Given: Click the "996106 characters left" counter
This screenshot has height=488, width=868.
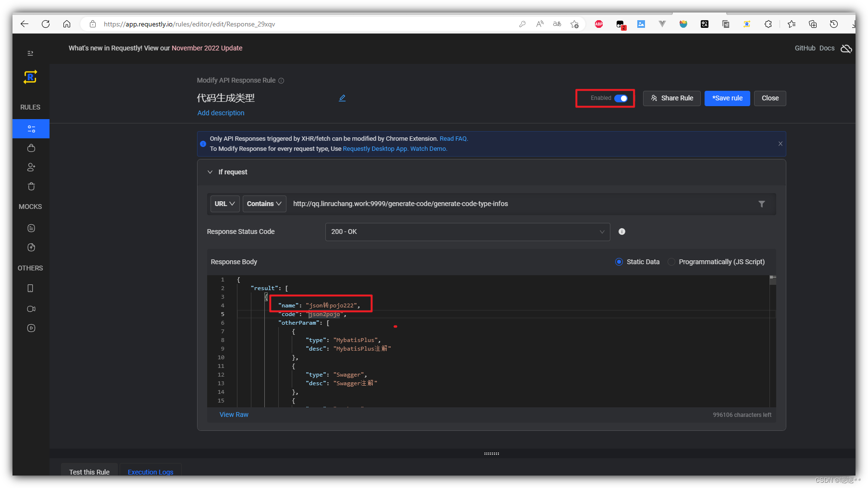Looking at the screenshot, I should [x=742, y=415].
